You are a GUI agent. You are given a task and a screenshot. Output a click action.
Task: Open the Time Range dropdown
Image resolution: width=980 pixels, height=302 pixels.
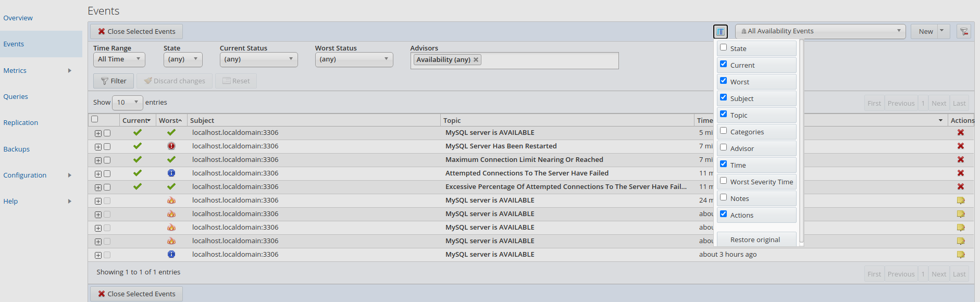click(x=119, y=59)
